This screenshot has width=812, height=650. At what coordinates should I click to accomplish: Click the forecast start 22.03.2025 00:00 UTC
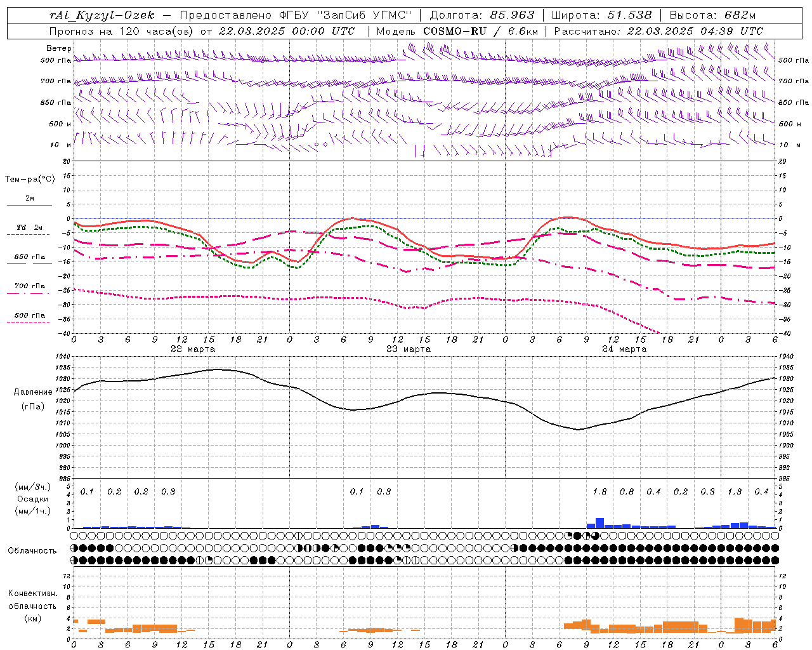coord(287,31)
